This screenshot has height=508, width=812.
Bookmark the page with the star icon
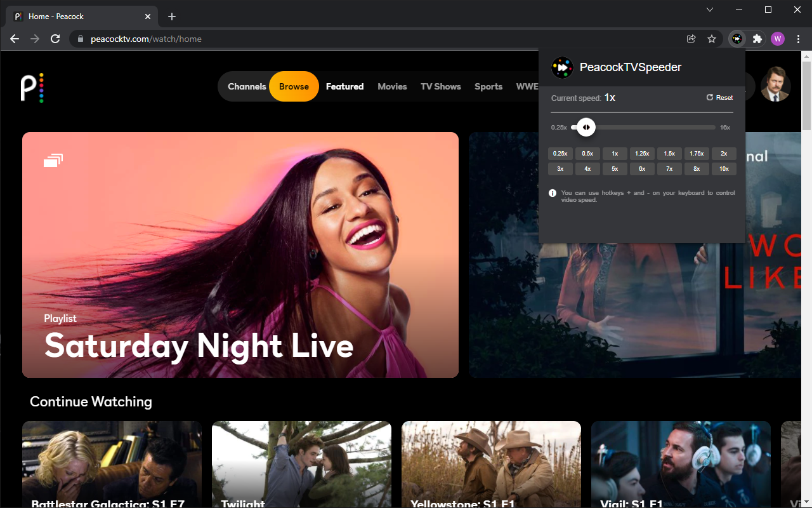tap(712, 39)
